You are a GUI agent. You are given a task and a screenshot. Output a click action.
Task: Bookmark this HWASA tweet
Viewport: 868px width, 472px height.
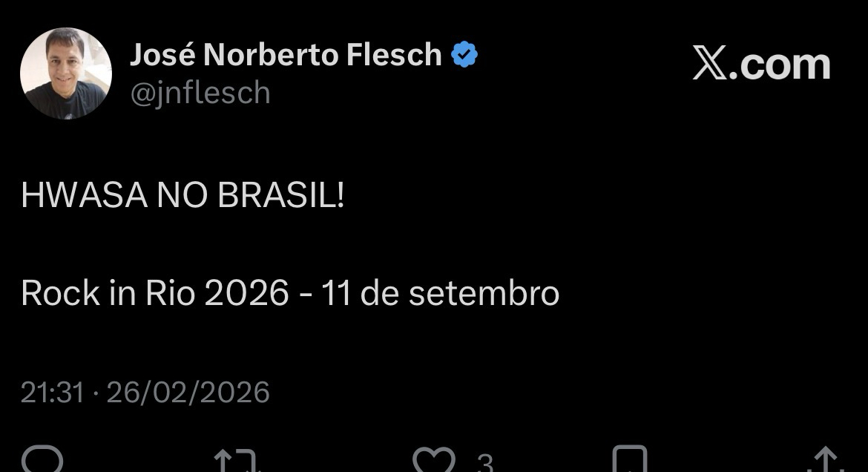tap(629, 461)
